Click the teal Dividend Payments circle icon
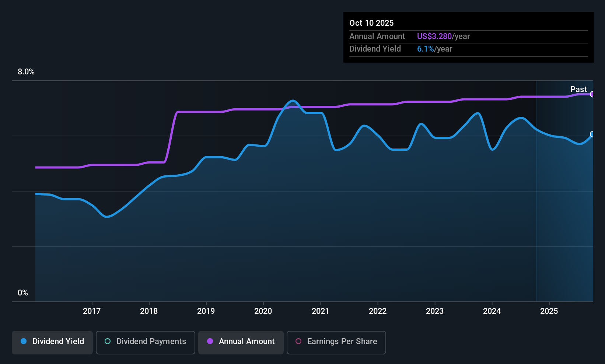Viewport: 605px width, 364px height. click(108, 342)
